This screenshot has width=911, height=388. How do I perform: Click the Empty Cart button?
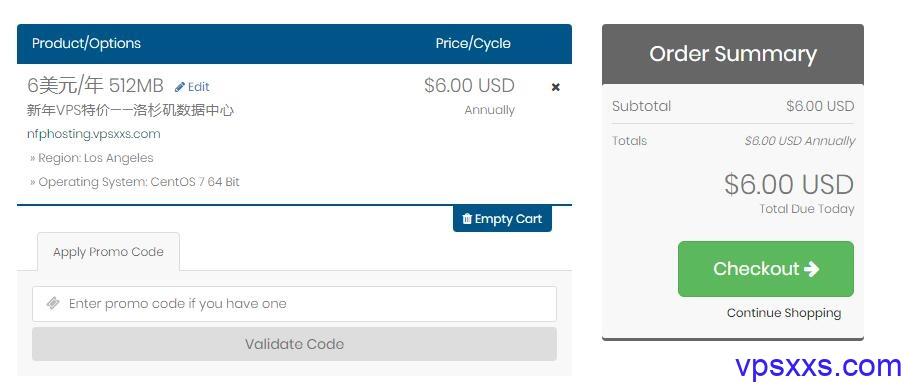pyautogui.click(x=502, y=219)
